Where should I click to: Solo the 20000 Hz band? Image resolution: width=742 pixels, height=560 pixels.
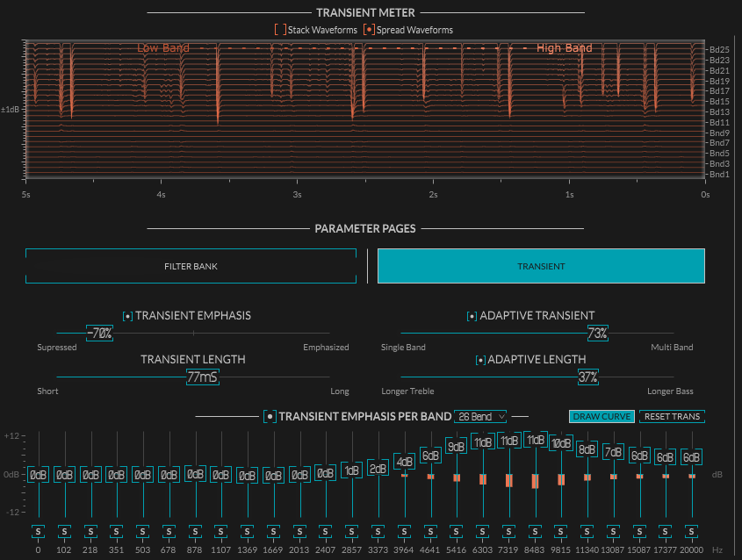(691, 532)
